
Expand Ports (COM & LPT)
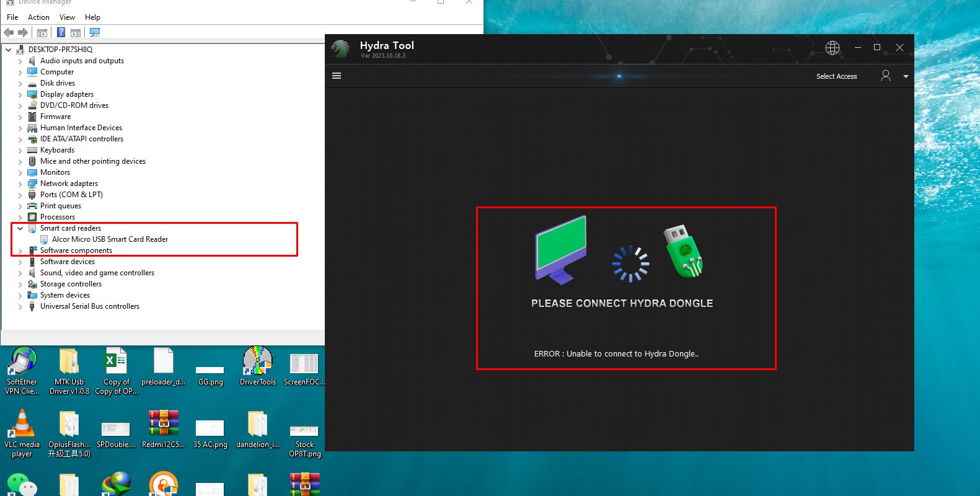pos(20,195)
